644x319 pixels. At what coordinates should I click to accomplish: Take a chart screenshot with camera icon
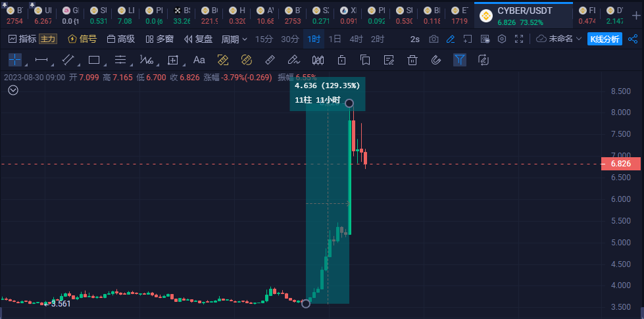433,39
